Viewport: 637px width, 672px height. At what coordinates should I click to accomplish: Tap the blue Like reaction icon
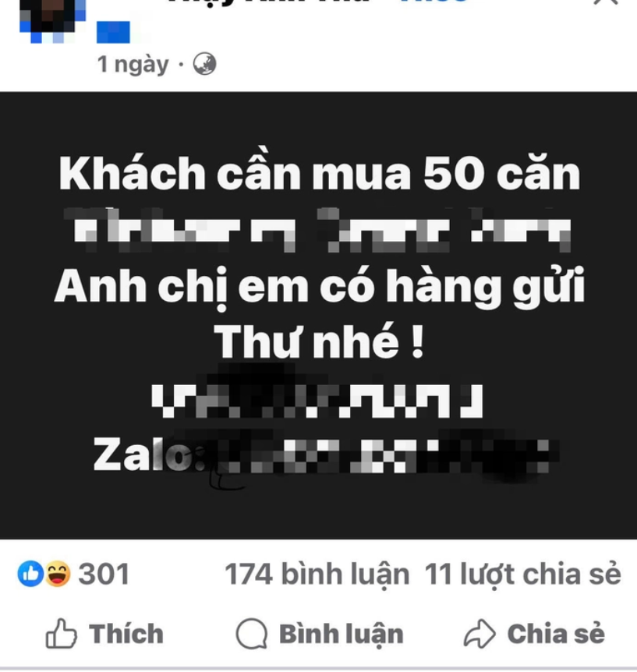tap(30, 574)
